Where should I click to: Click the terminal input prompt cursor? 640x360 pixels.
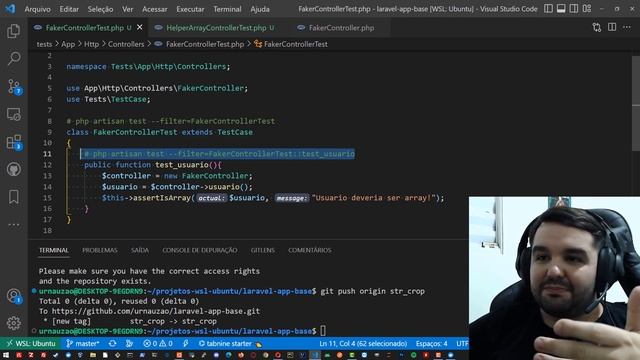(x=323, y=331)
